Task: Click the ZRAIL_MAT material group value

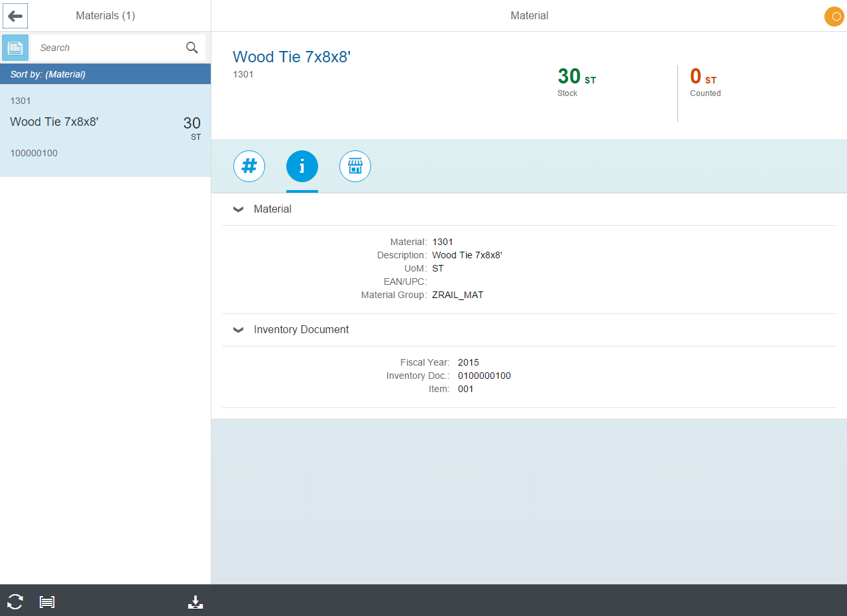Action: pyautogui.click(x=457, y=295)
